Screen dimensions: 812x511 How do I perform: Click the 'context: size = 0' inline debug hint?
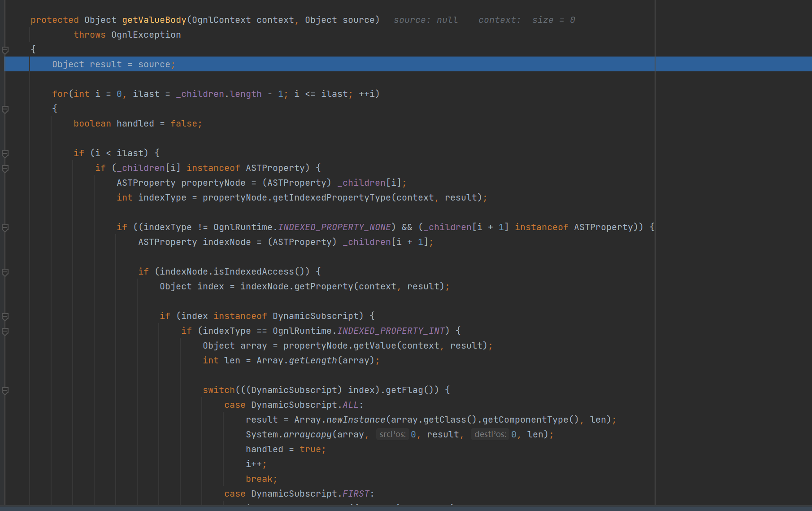point(527,20)
